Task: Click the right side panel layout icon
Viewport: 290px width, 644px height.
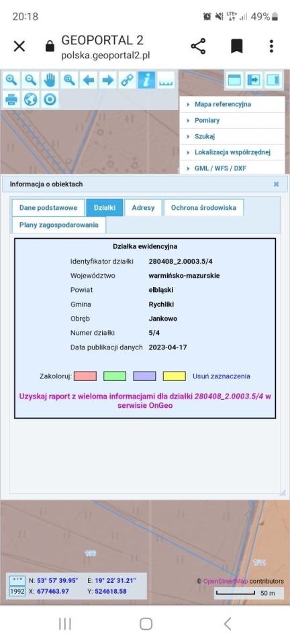Action: [x=273, y=80]
